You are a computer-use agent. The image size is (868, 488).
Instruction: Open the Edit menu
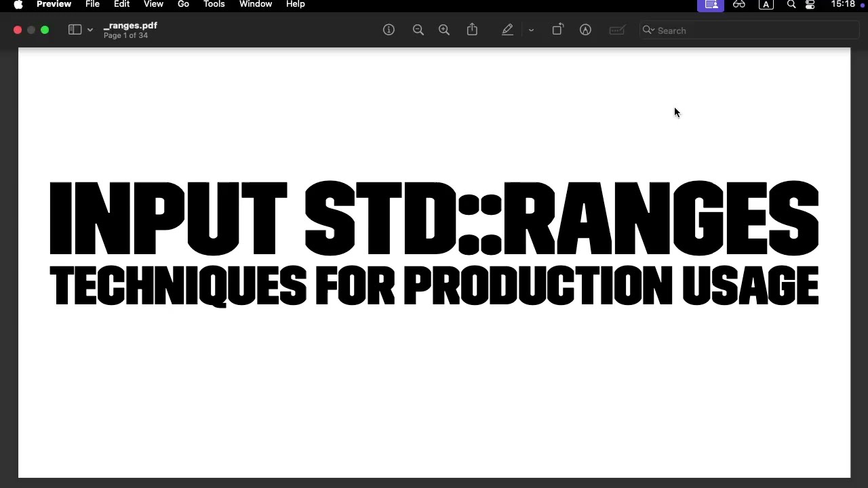pyautogui.click(x=122, y=4)
